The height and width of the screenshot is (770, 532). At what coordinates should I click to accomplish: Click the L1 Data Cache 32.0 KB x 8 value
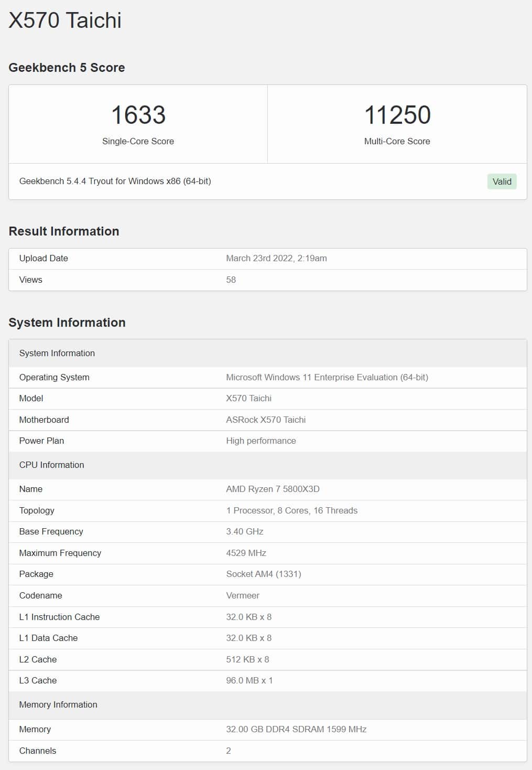pos(249,638)
